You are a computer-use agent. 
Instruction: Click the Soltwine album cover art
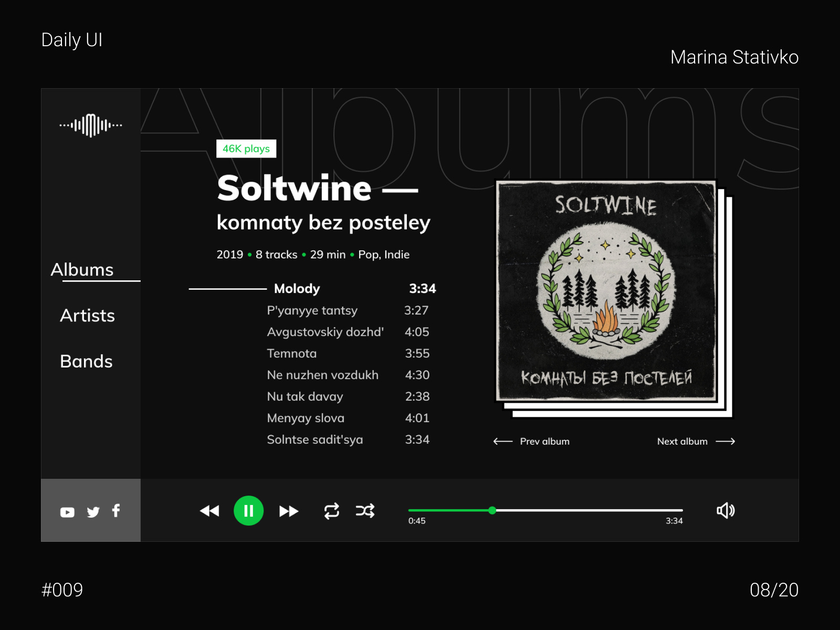click(x=606, y=290)
